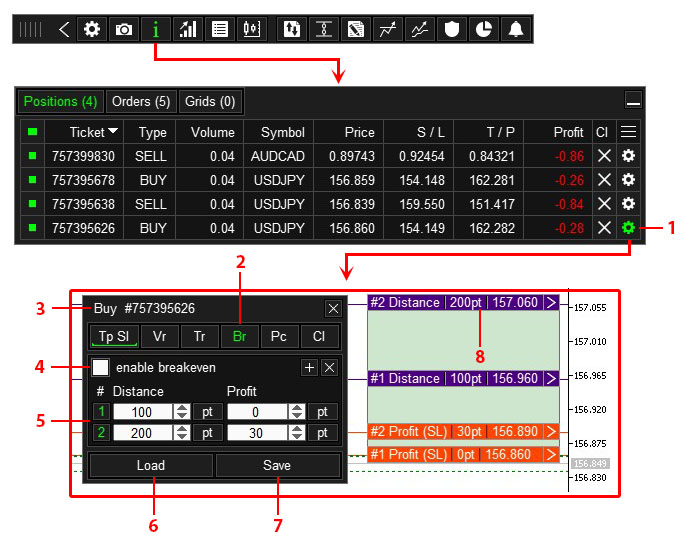
Task: Close position 757399830 with X icon
Action: click(x=603, y=156)
